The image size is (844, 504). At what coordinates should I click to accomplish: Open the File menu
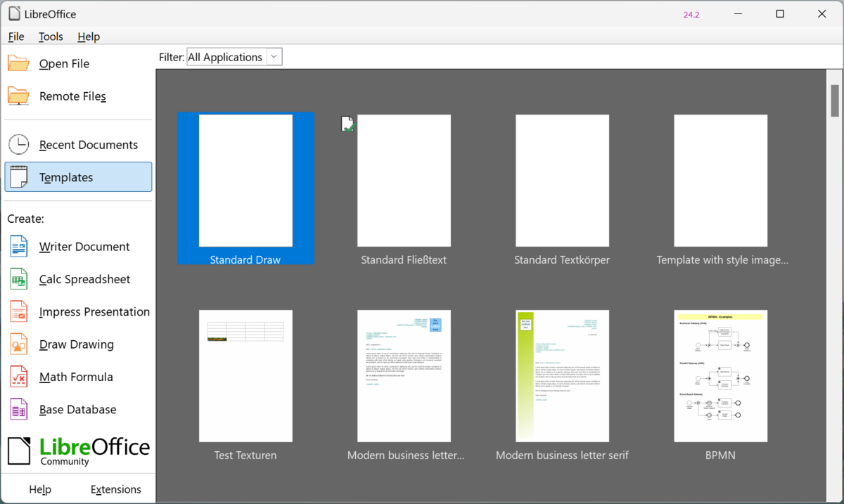16,37
